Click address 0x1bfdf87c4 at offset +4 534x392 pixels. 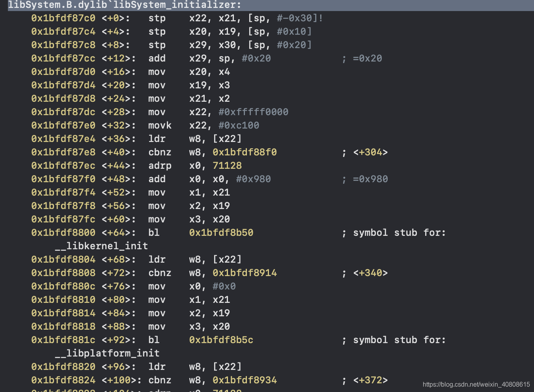[x=63, y=32]
